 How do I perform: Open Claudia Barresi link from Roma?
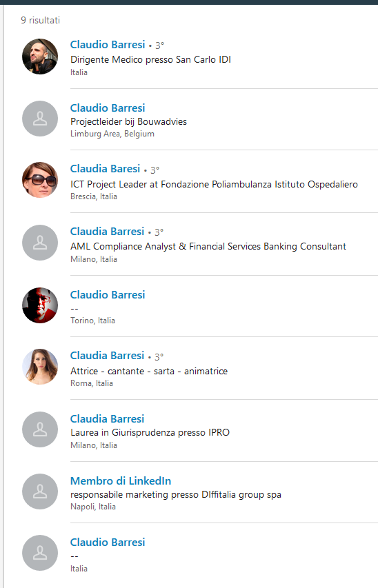[x=107, y=356]
